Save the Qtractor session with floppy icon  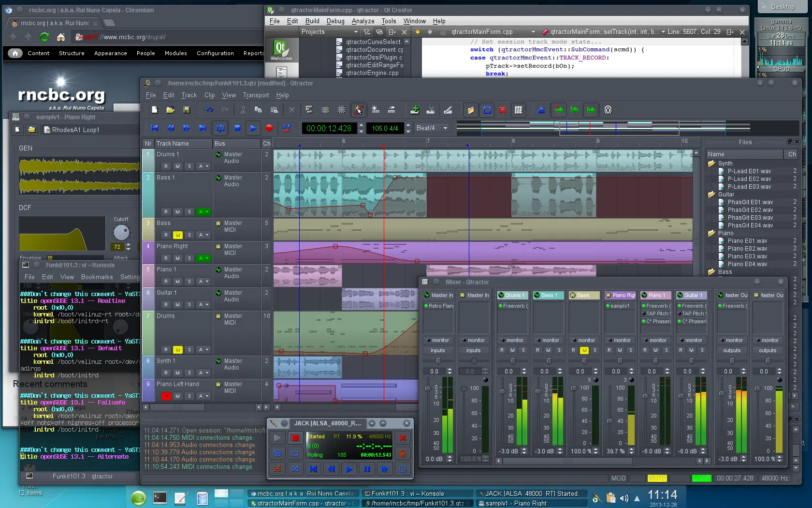(x=187, y=110)
